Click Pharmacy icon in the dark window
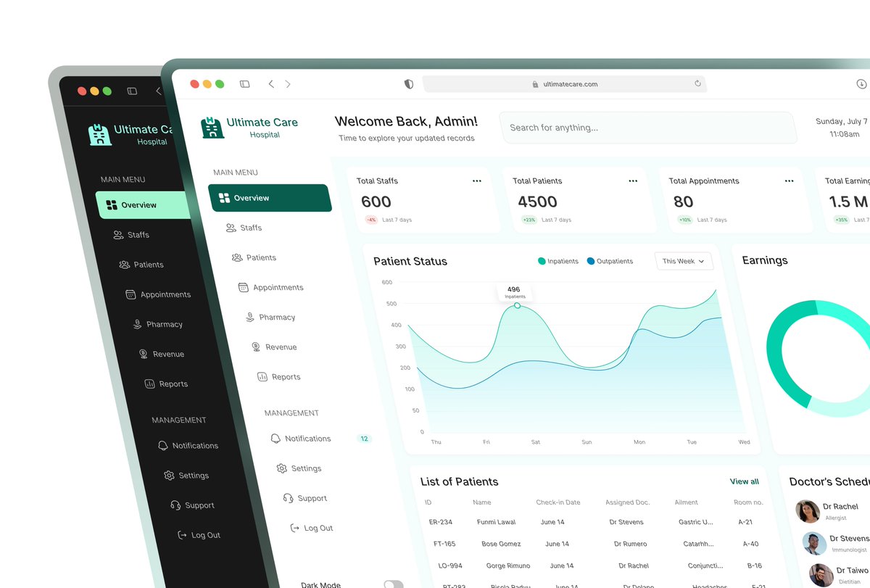 pyautogui.click(x=137, y=324)
